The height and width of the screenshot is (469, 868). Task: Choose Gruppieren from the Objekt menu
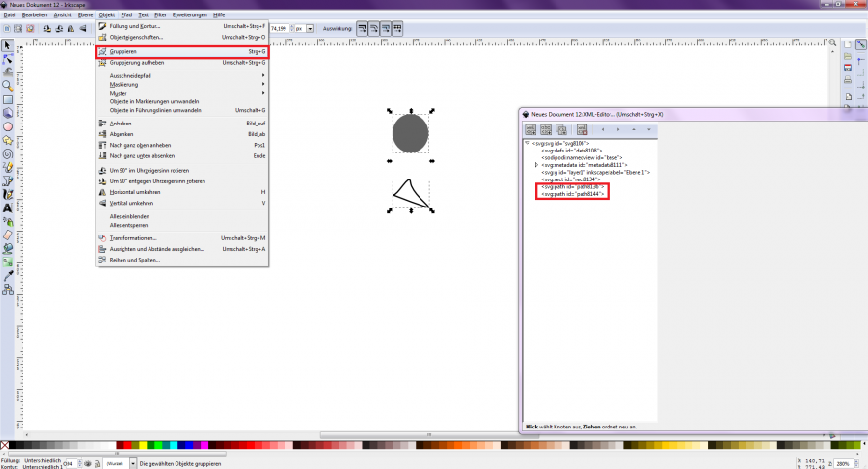coord(123,51)
